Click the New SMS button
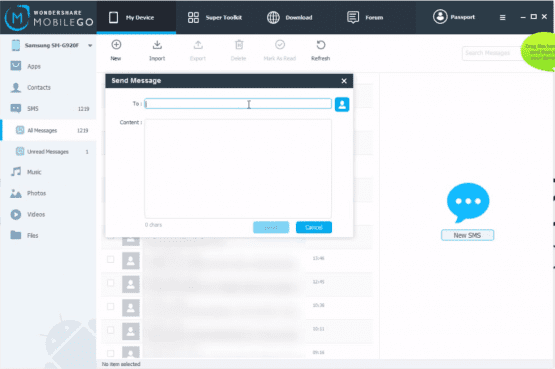555x369 pixels. [x=467, y=235]
